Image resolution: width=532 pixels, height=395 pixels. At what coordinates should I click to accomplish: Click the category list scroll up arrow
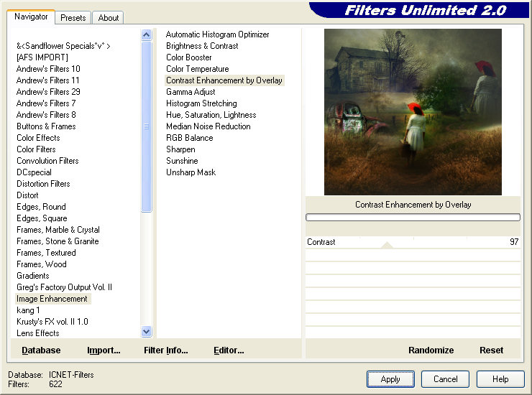pyautogui.click(x=146, y=34)
